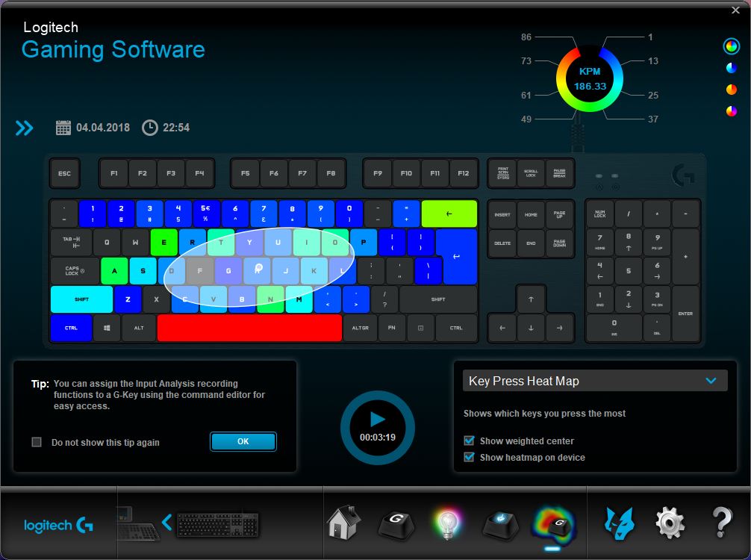Select the multicolor purple-yellow scheme circle
The width and height of the screenshot is (751, 560).
732,111
